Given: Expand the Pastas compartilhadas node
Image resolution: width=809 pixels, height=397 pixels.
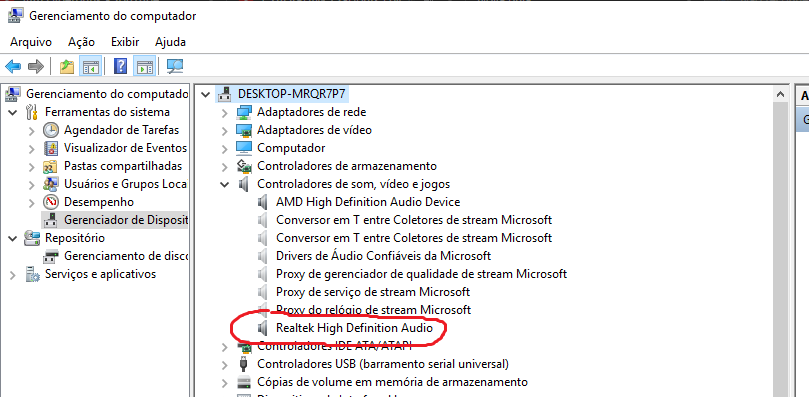Looking at the screenshot, I should [32, 166].
